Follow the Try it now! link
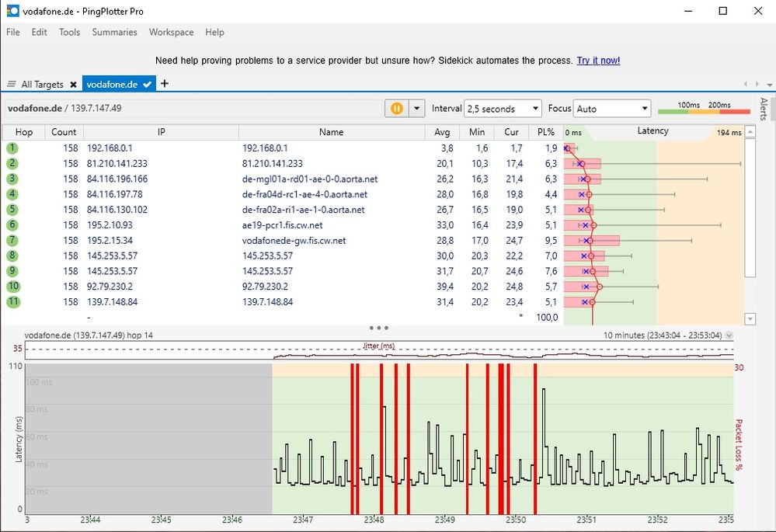This screenshot has width=776, height=532. pyautogui.click(x=598, y=61)
